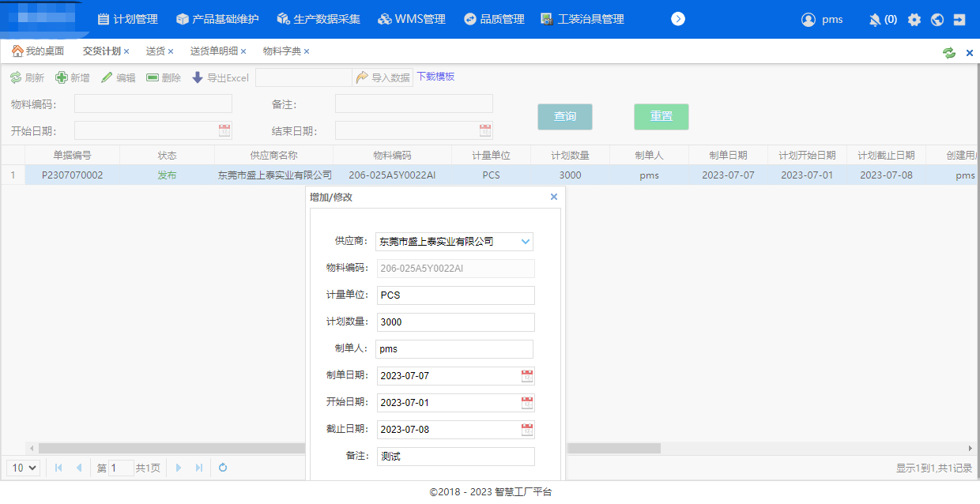Screen dimensions: 980x504
Task: Click the 查询 search button
Action: point(565,117)
